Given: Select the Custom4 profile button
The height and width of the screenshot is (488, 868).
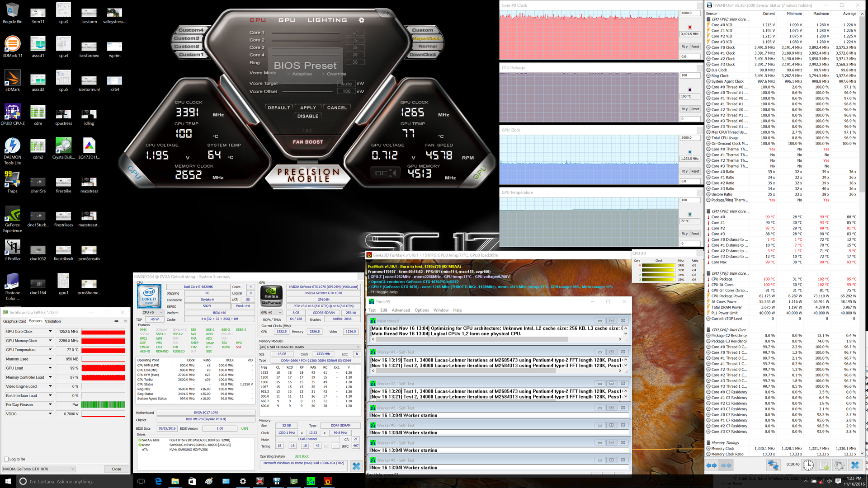Looking at the screenshot, I should 191,30.
